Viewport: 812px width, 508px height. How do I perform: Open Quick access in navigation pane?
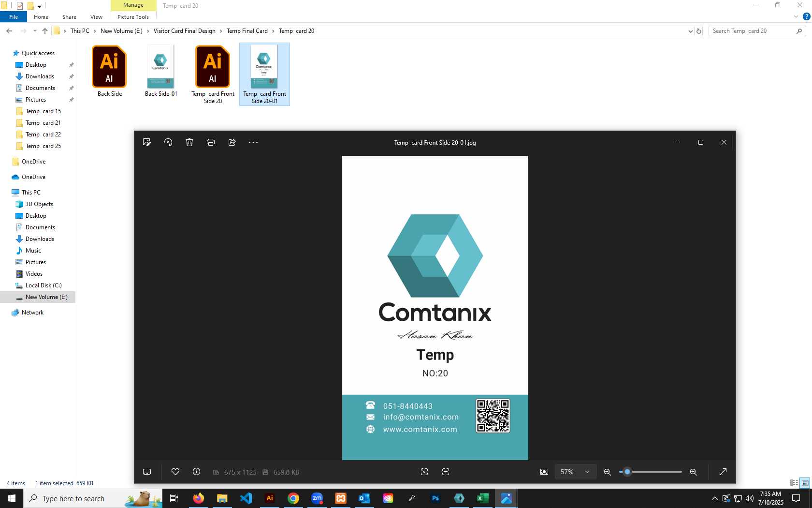tap(38, 53)
